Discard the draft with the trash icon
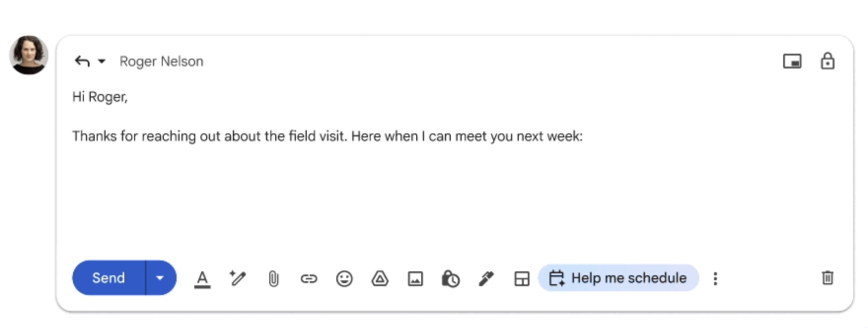Screen dimensions: 868x328 pyautogui.click(x=828, y=278)
